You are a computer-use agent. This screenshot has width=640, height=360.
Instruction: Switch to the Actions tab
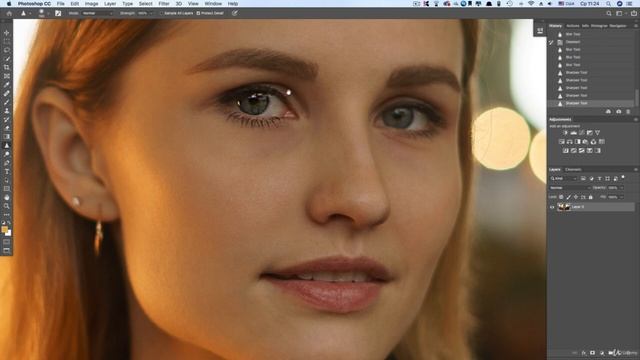tap(573, 26)
